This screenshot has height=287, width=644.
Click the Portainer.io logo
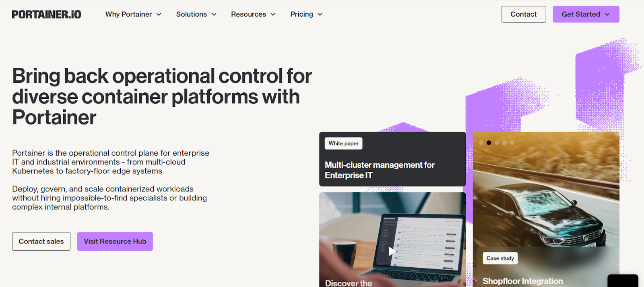coord(46,15)
